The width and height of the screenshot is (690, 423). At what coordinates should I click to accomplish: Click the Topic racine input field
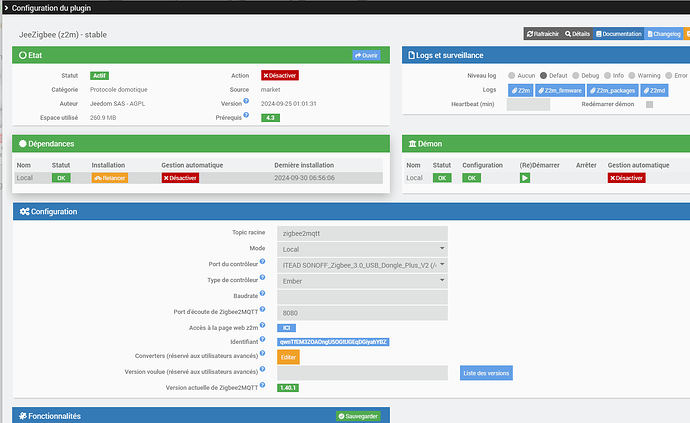click(362, 233)
